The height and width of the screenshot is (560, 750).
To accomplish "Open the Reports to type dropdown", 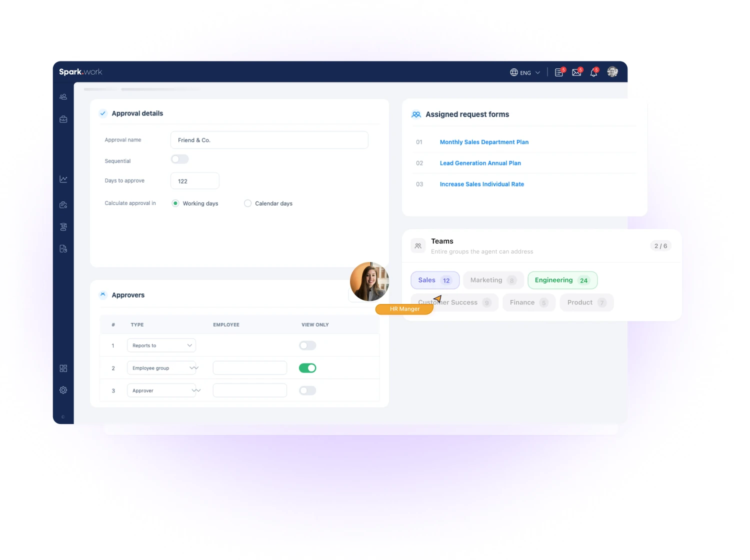I will tap(161, 345).
